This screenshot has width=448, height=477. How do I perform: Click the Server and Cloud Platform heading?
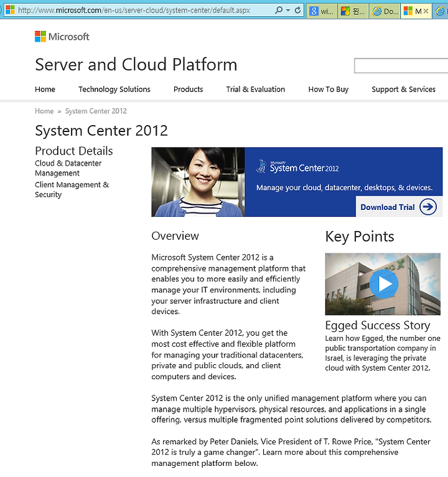(136, 65)
